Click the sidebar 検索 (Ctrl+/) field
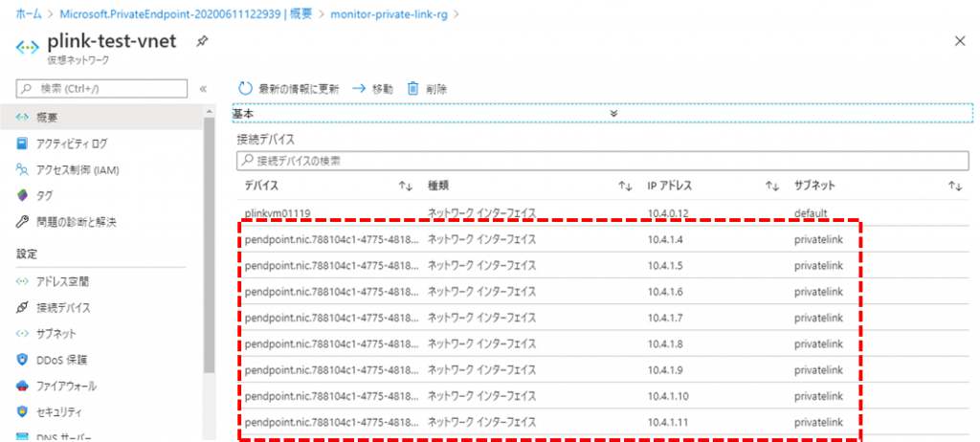This screenshot has height=442, width=980. click(x=101, y=89)
